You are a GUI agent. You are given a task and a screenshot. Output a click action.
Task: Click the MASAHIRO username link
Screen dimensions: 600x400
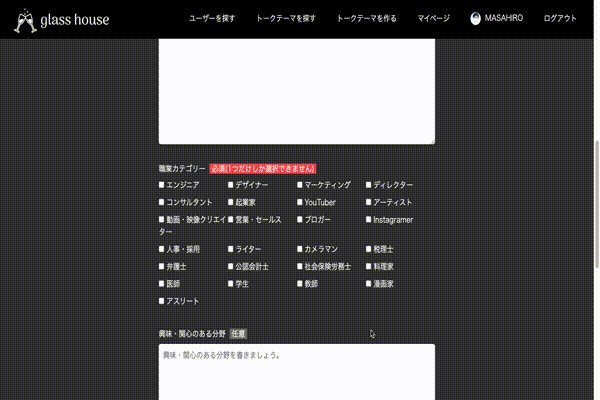coord(504,18)
